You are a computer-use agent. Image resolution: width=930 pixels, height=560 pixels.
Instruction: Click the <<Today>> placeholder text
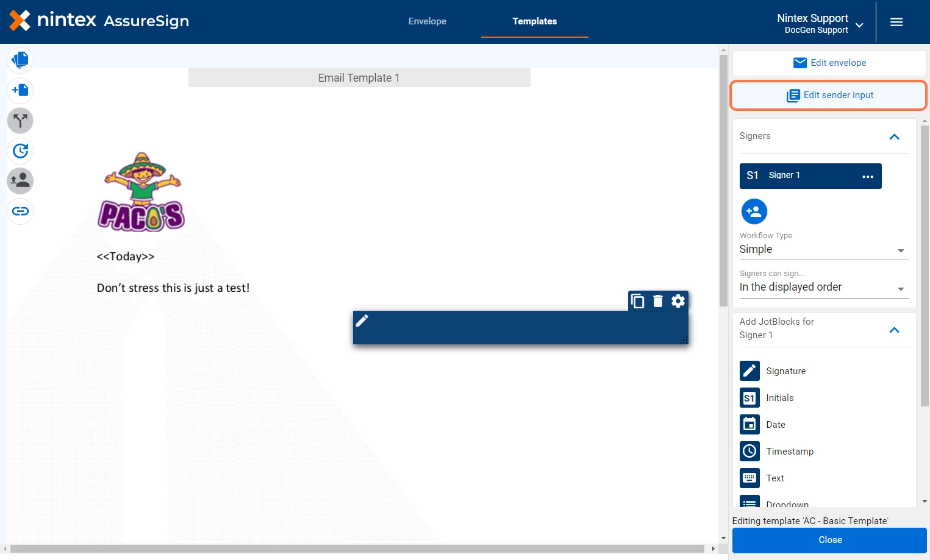[126, 257]
